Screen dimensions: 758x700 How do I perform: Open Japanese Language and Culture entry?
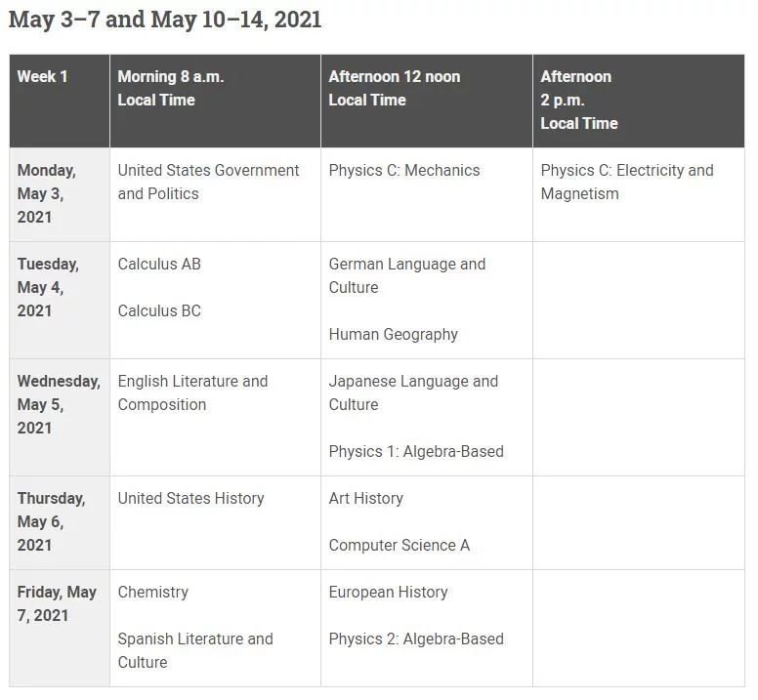coord(413,392)
